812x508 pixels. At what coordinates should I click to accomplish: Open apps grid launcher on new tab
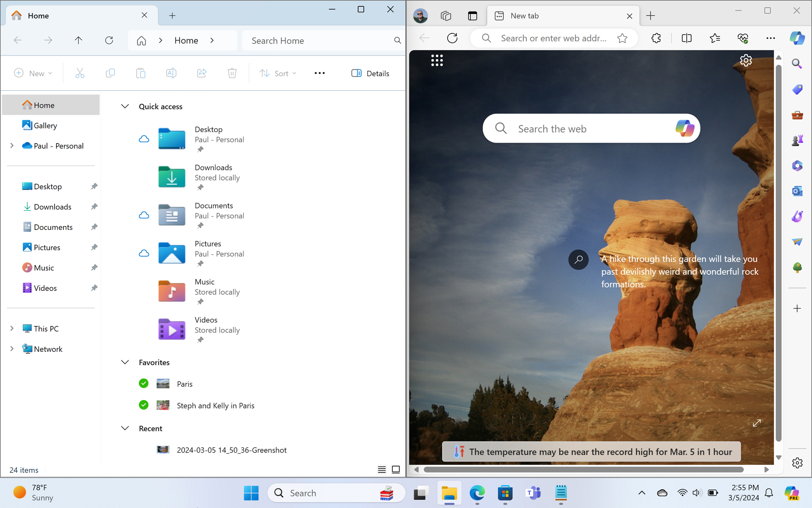click(437, 61)
